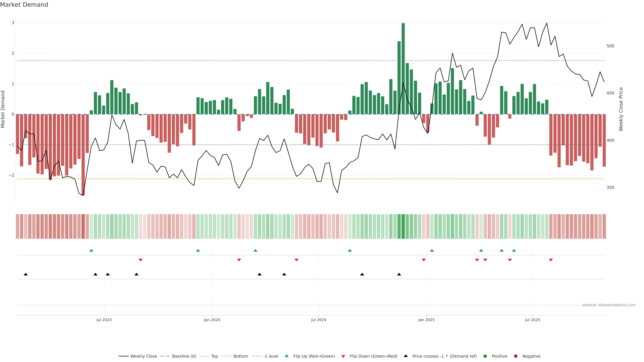This screenshot has height=362, width=644.
Task: Click the Market Demand chart title
Action: pos(24,5)
